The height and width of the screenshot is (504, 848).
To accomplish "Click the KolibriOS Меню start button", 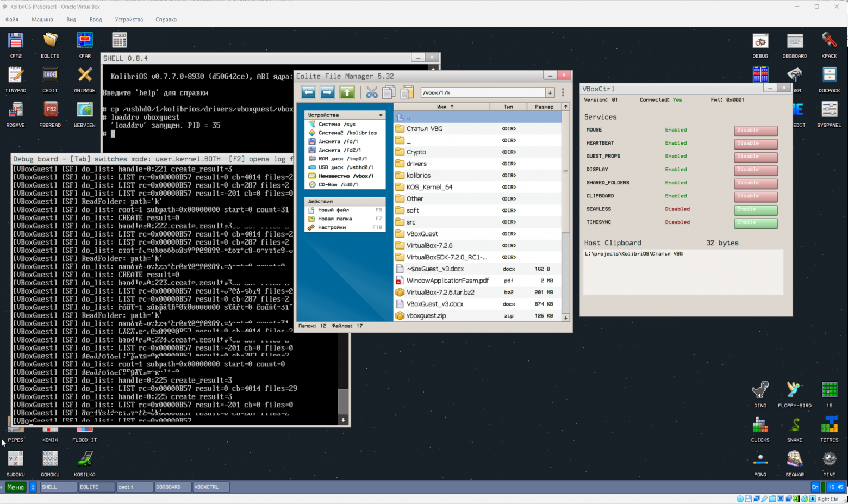I will [x=15, y=487].
